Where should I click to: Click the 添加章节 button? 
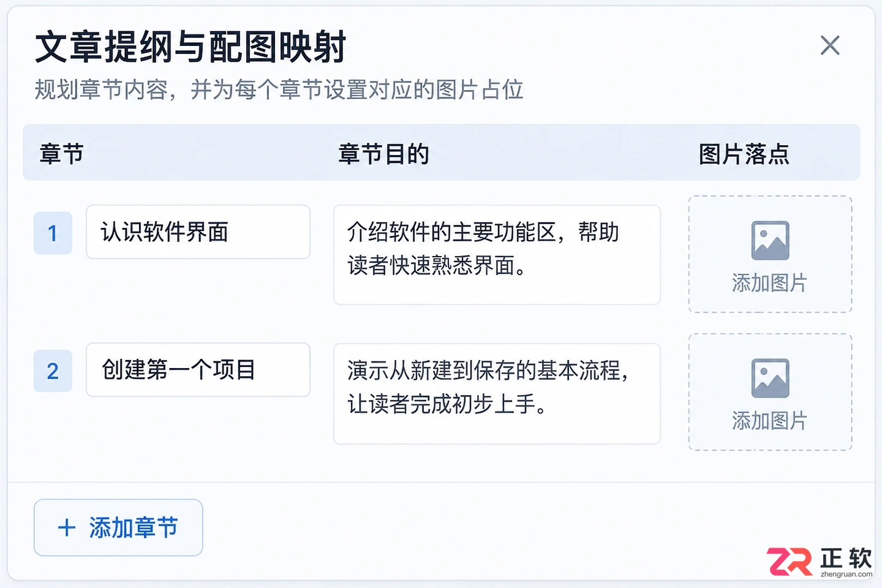pos(118,527)
